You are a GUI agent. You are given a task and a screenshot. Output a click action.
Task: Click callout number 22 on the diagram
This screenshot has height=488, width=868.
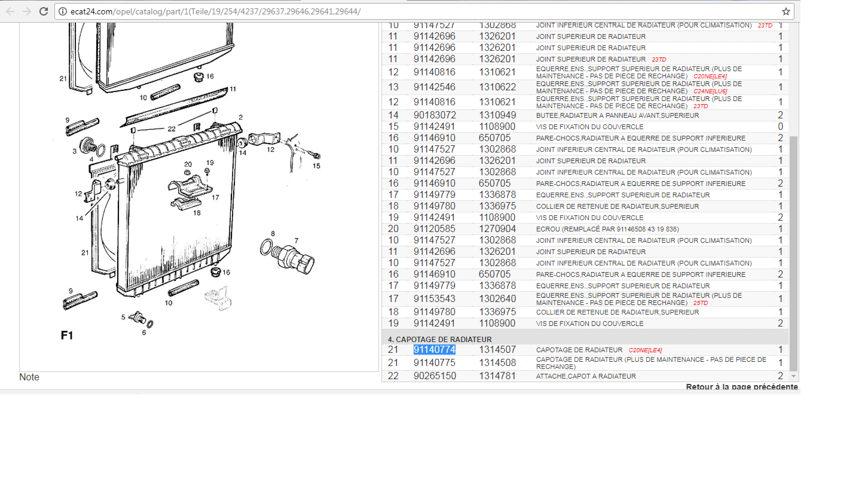(171, 129)
